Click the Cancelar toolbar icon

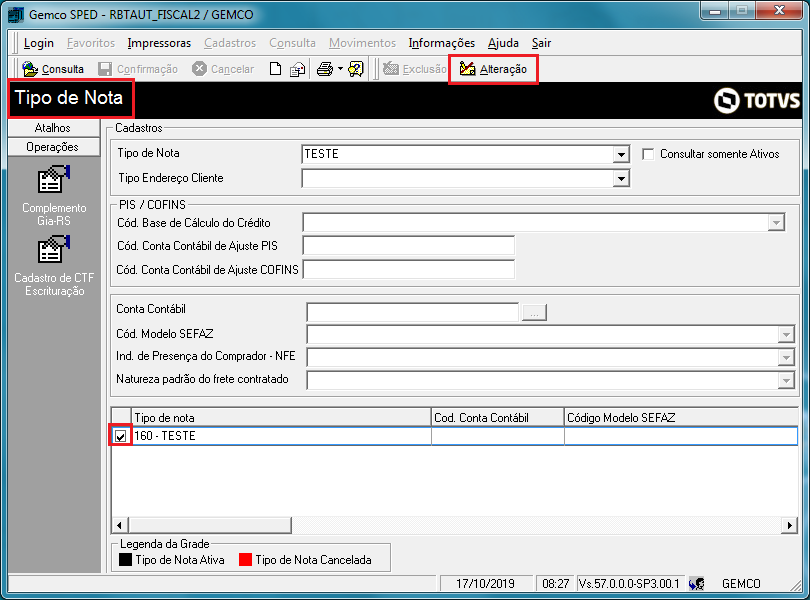click(199, 69)
